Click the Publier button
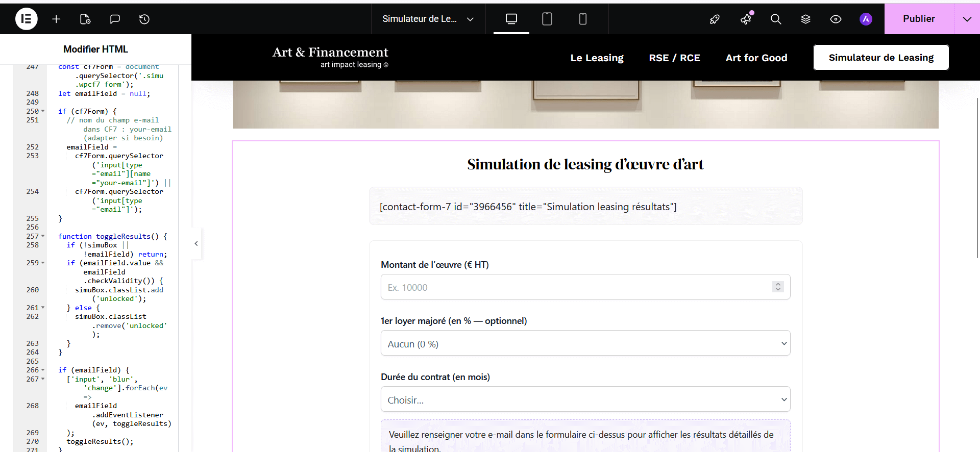Viewport: 980px width, 452px height. point(919,19)
